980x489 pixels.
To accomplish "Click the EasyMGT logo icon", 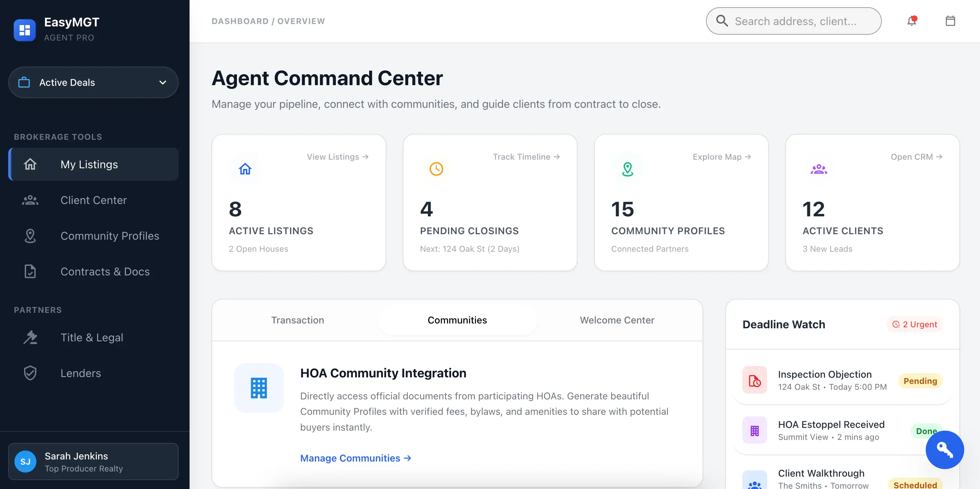I will [x=25, y=30].
